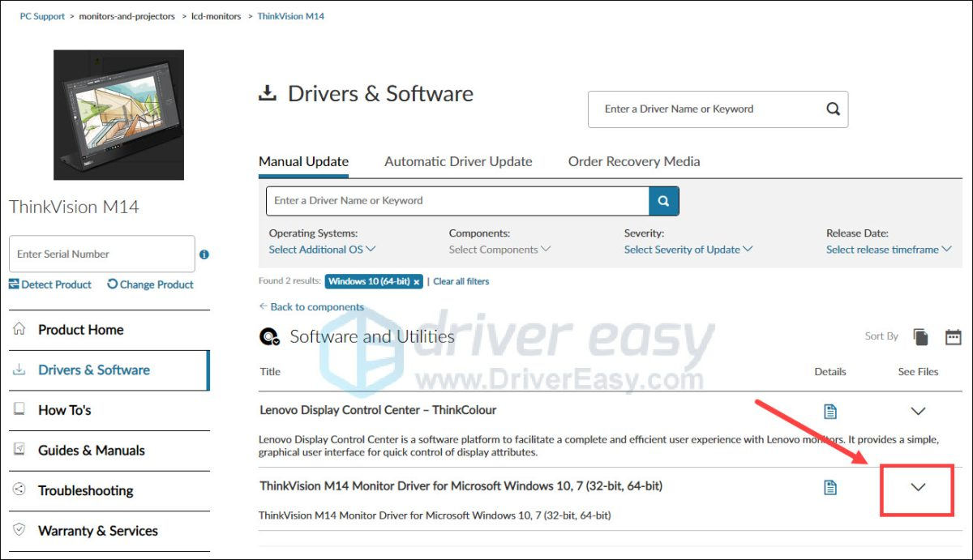Click the Product Home house icon in sidebar
973x560 pixels.
[x=18, y=329]
